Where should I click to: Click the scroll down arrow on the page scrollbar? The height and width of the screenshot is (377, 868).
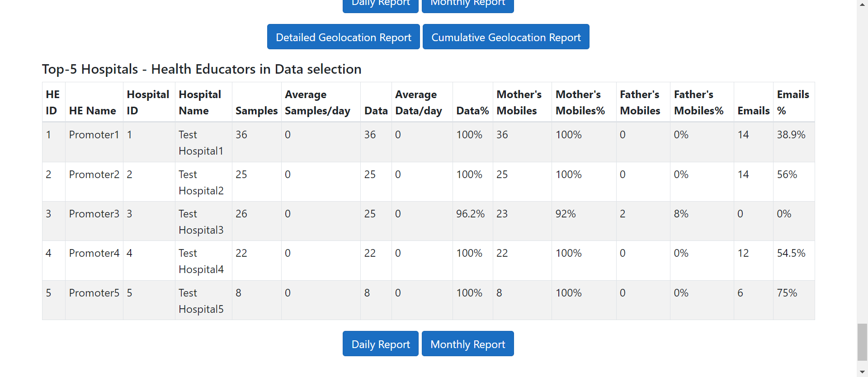pyautogui.click(x=862, y=372)
